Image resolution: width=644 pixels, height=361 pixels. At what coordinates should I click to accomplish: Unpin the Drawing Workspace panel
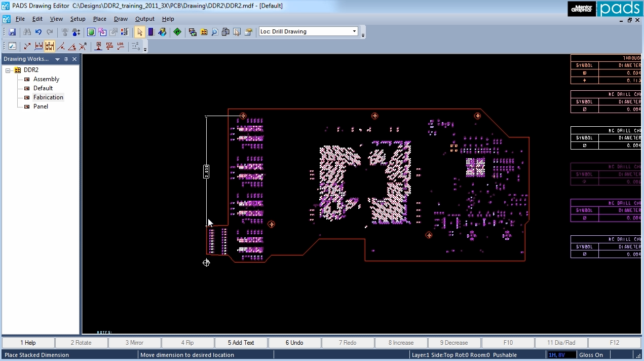coord(66,59)
